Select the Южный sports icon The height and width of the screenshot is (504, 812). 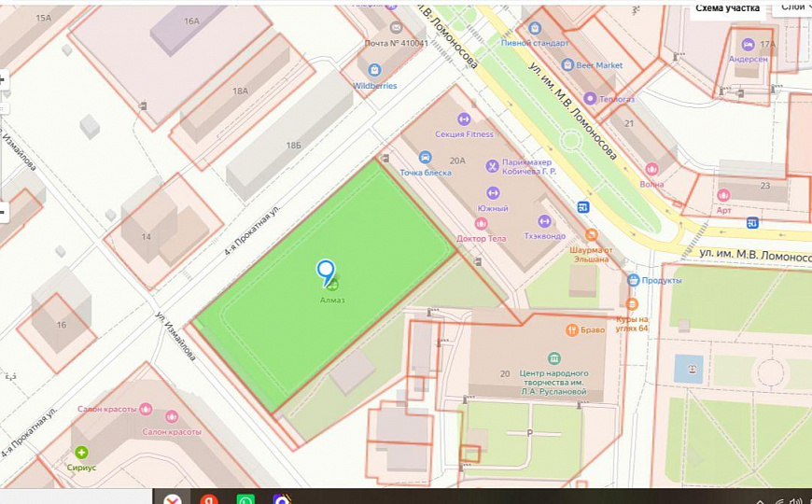(493, 193)
